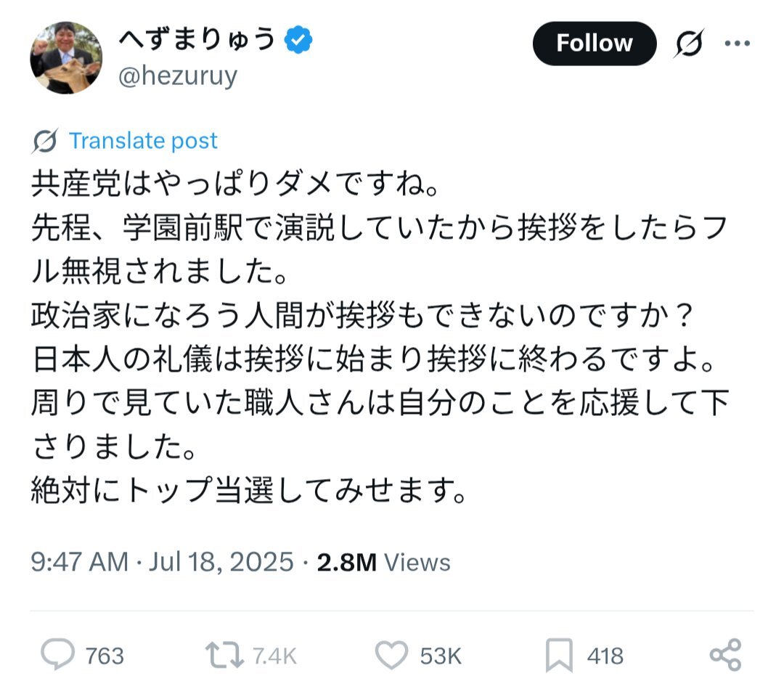
Task: Click the 53K likes count
Action: 441,656
